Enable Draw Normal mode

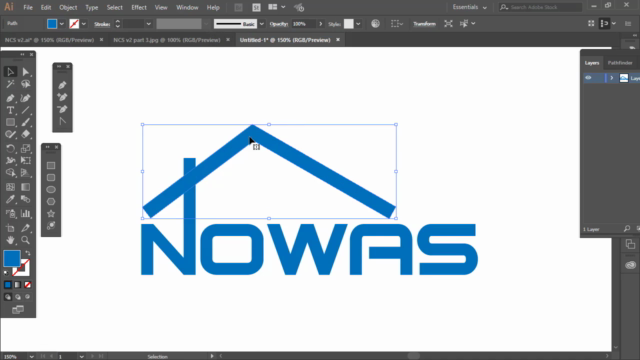tap(8, 297)
